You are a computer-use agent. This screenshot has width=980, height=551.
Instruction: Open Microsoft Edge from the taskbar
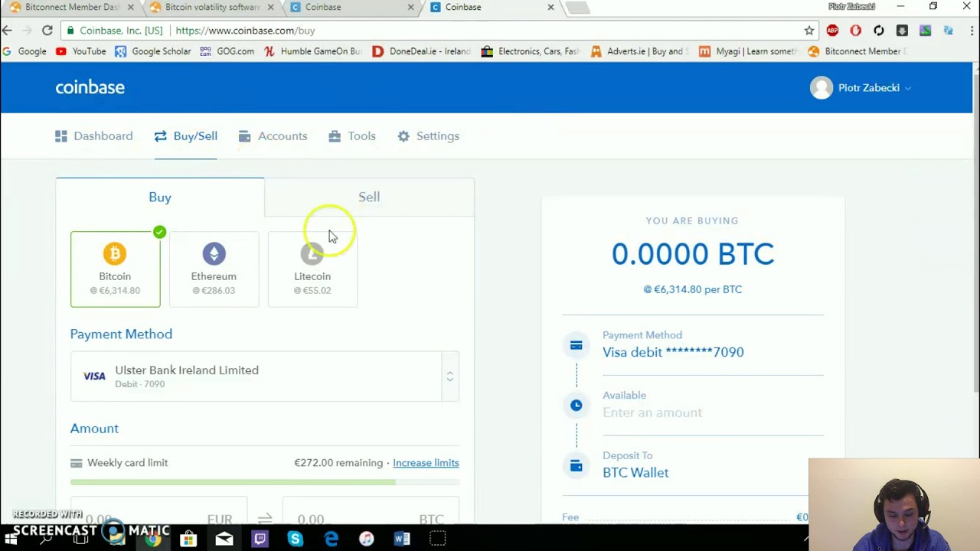pos(331,539)
